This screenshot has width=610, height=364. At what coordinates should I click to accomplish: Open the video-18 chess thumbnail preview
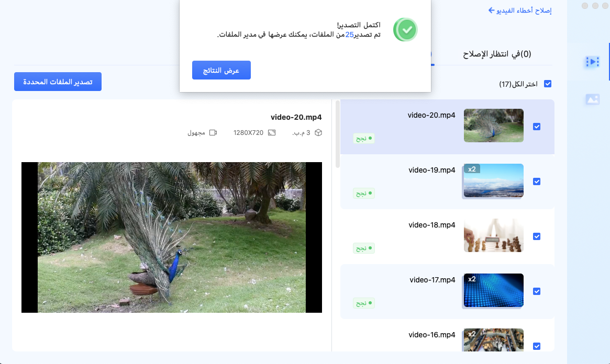[493, 235]
